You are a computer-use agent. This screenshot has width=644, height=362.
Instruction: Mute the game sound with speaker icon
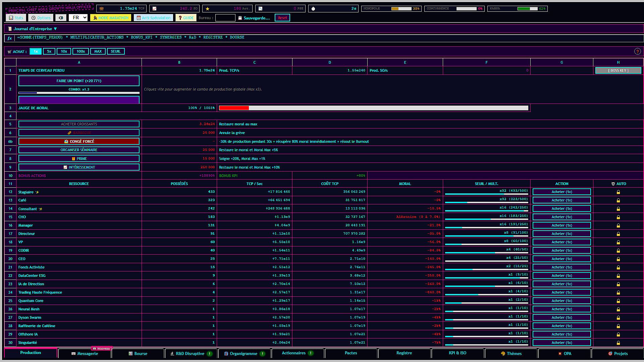click(61, 18)
